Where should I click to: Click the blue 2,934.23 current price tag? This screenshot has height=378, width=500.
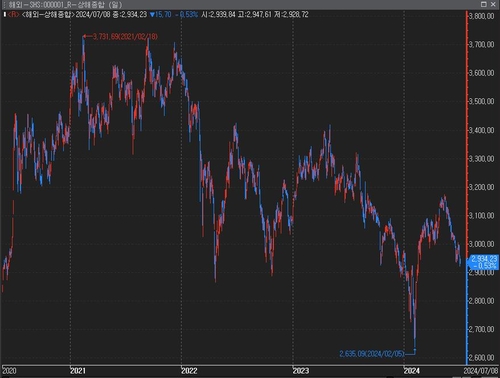(484, 262)
